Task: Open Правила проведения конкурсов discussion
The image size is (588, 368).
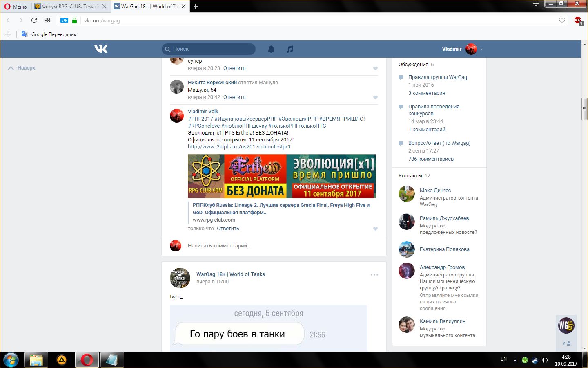Action: (x=434, y=110)
